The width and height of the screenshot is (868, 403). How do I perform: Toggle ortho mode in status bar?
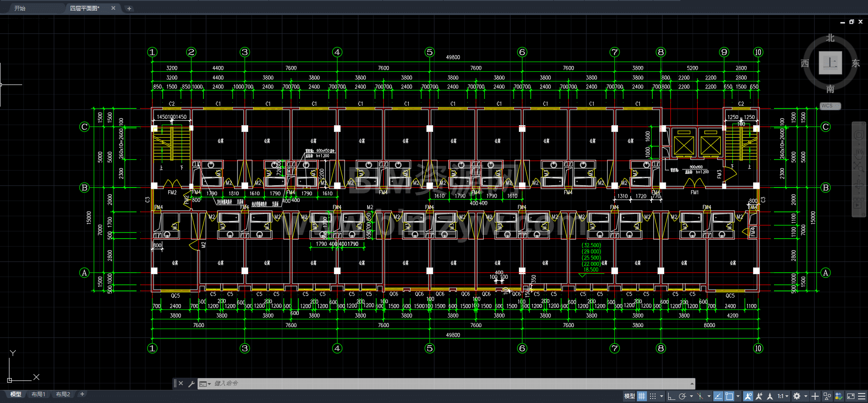tap(671, 396)
